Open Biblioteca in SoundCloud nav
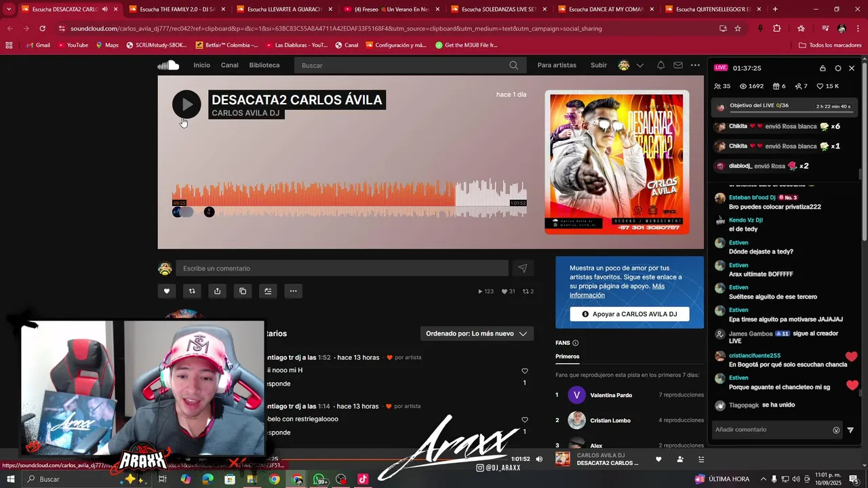This screenshot has height=488, width=868. click(x=264, y=65)
